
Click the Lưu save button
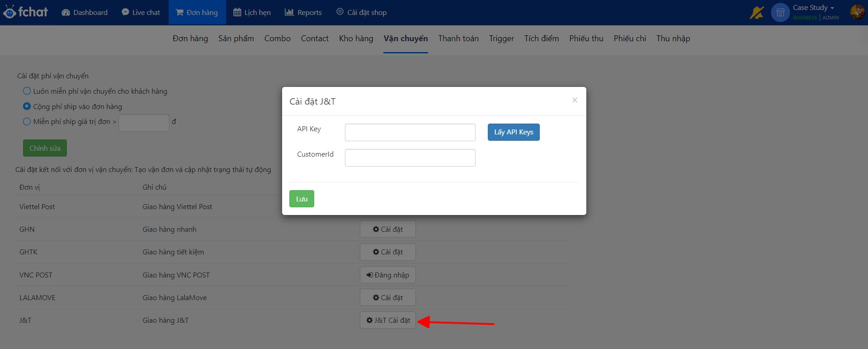302,199
